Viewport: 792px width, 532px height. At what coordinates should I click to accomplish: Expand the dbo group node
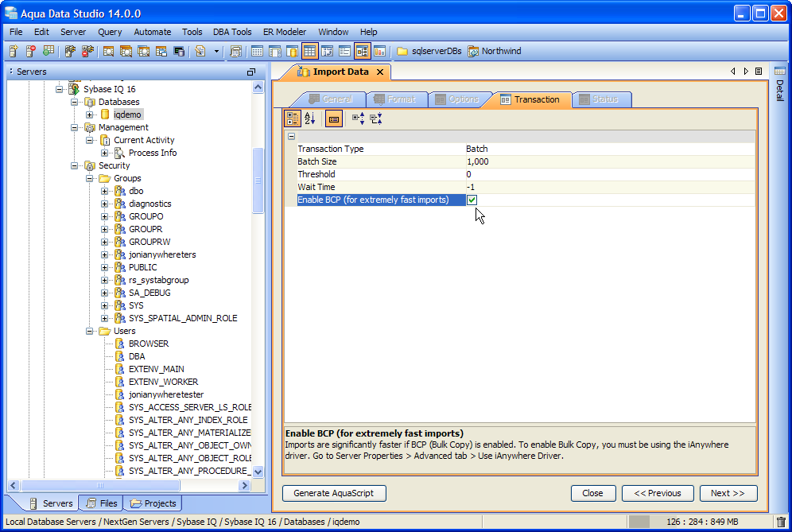tap(104, 191)
